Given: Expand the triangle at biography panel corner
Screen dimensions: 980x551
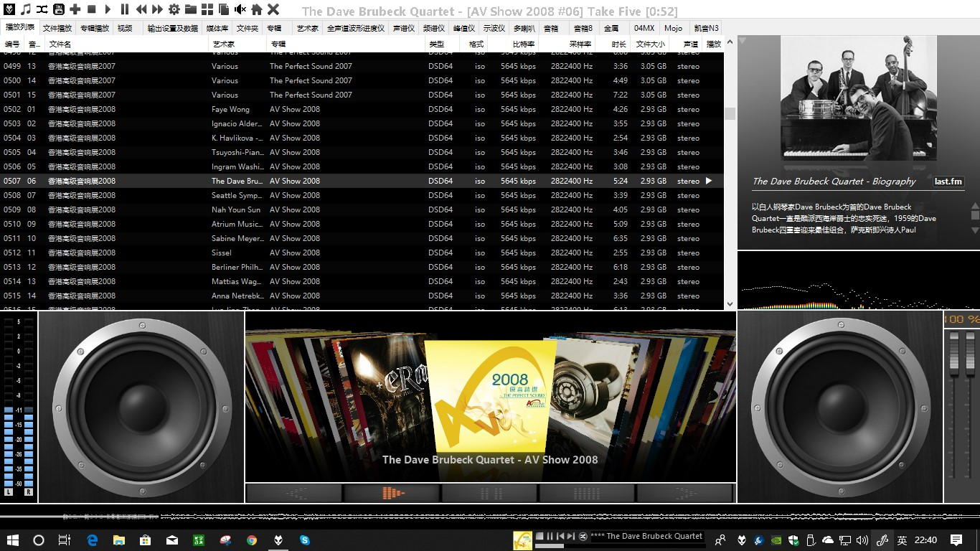Looking at the screenshot, I should (x=743, y=41).
